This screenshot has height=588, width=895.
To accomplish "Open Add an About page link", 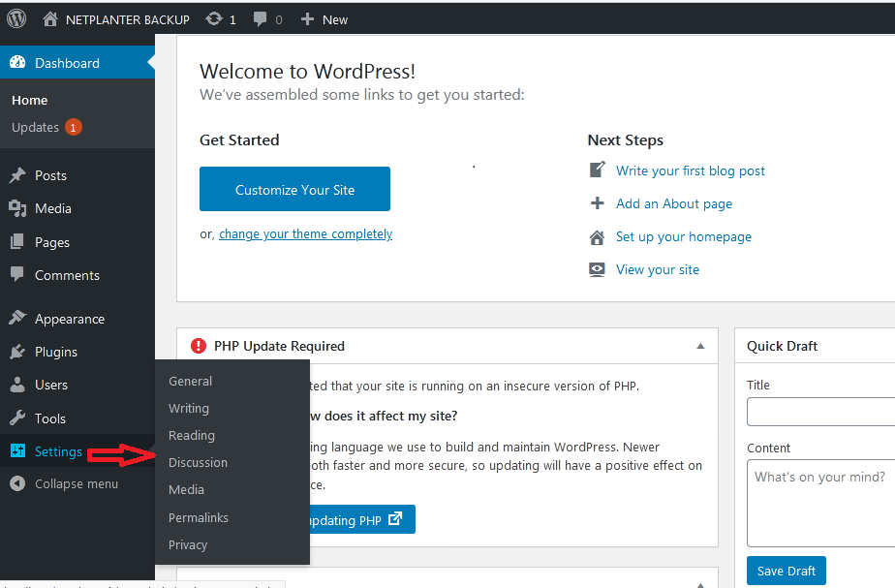I will tap(674, 203).
